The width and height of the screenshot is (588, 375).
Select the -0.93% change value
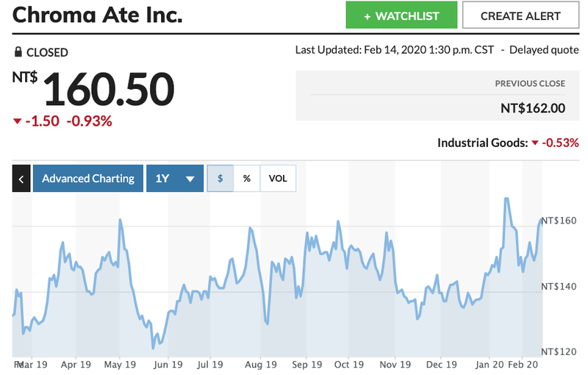[x=89, y=121]
